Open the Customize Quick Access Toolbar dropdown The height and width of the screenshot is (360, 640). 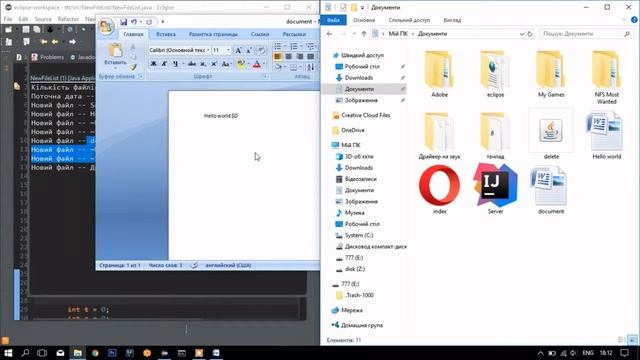pos(162,22)
